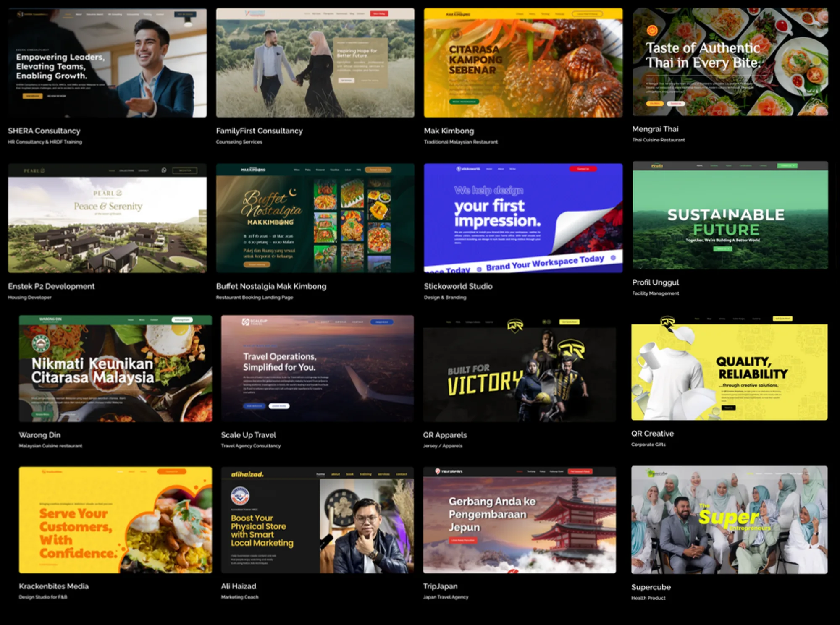
Task: Click the 'Buffet Nostalgia Mak Kimbong' title
Action: click(x=271, y=286)
